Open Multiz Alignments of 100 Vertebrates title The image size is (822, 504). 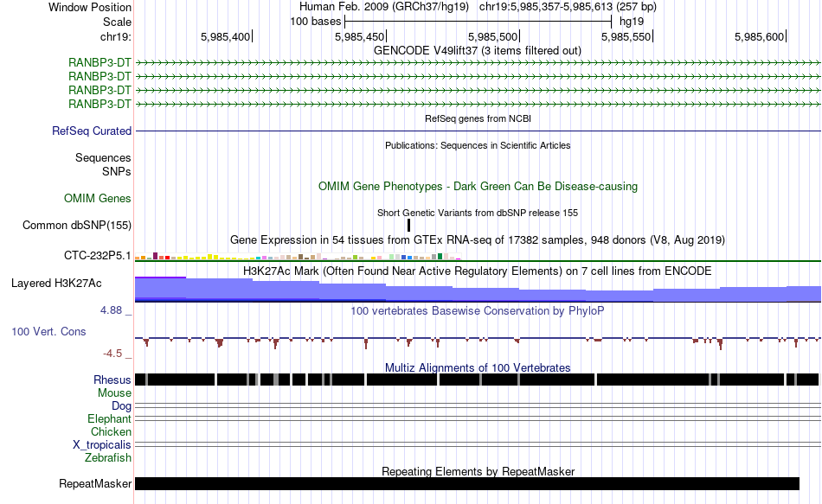(478, 367)
